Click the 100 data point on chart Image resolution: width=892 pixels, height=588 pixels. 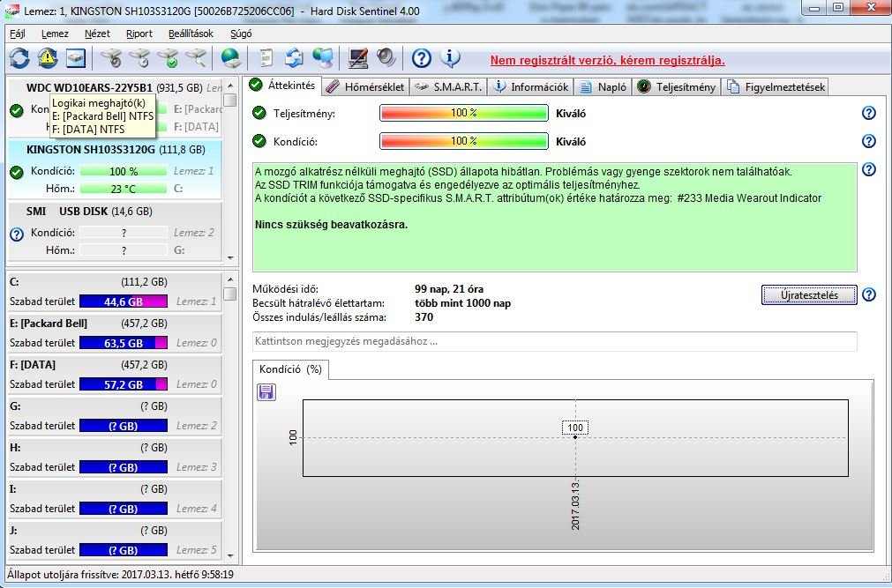pyautogui.click(x=575, y=436)
